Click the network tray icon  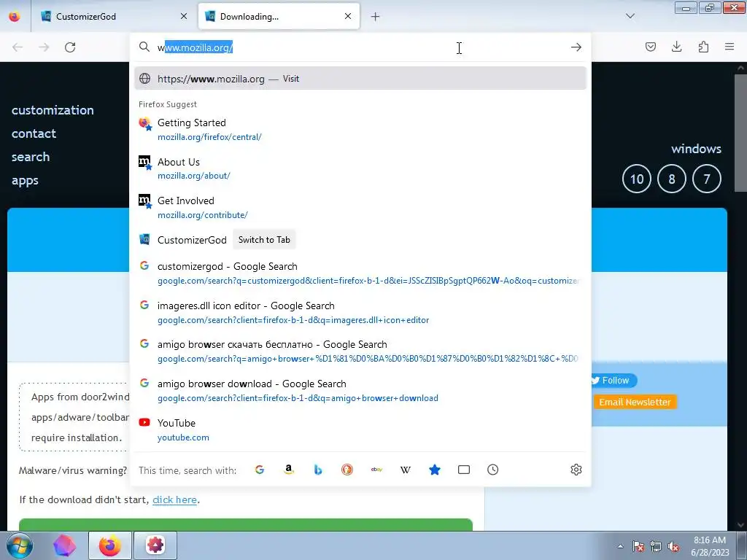656,547
